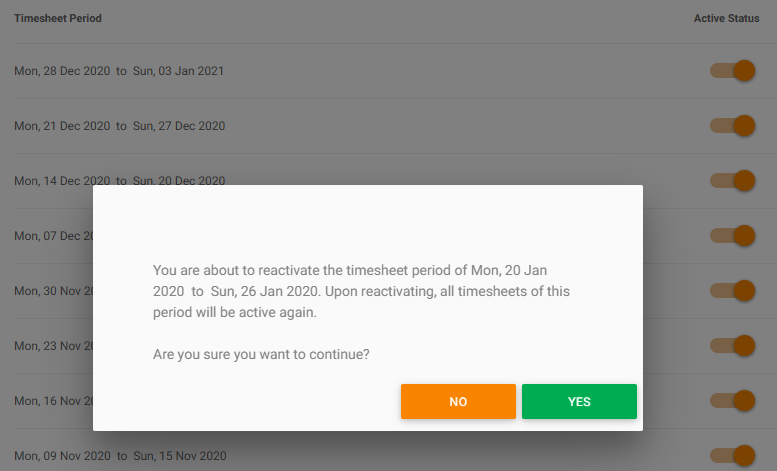Toggle active status for 23 Nov period
The image size is (777, 471).
(732, 346)
